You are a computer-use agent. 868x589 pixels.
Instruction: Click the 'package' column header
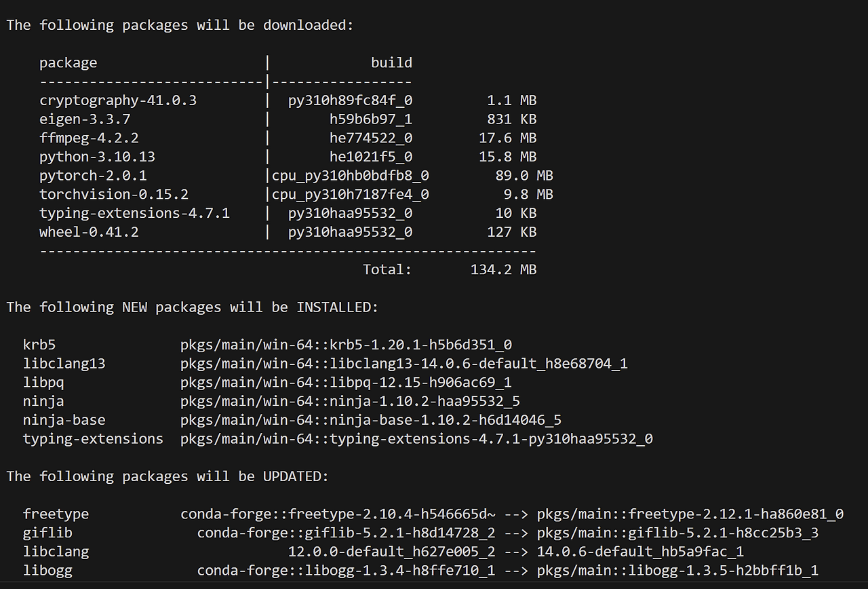(x=68, y=63)
